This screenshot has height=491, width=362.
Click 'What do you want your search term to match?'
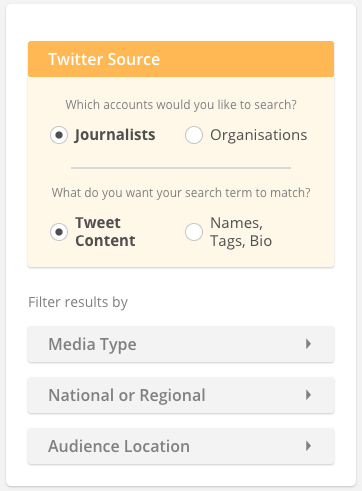[181, 193]
